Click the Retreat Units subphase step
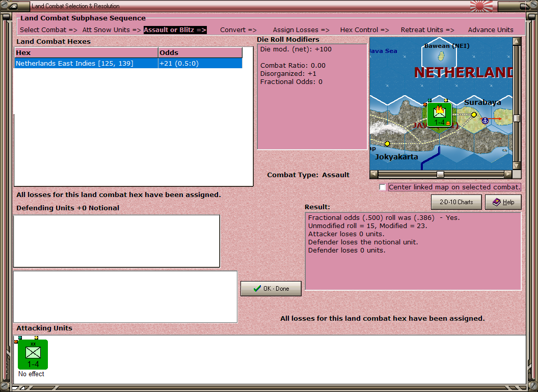 point(427,30)
